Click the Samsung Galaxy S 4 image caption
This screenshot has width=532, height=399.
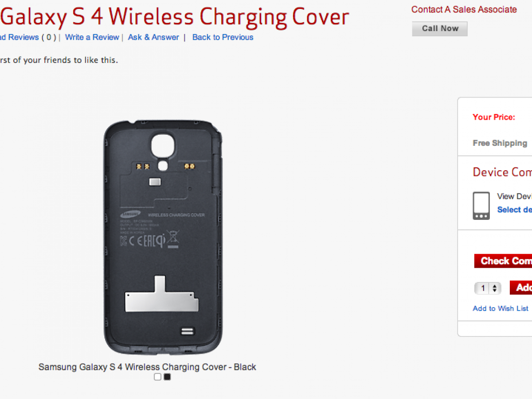147,367
